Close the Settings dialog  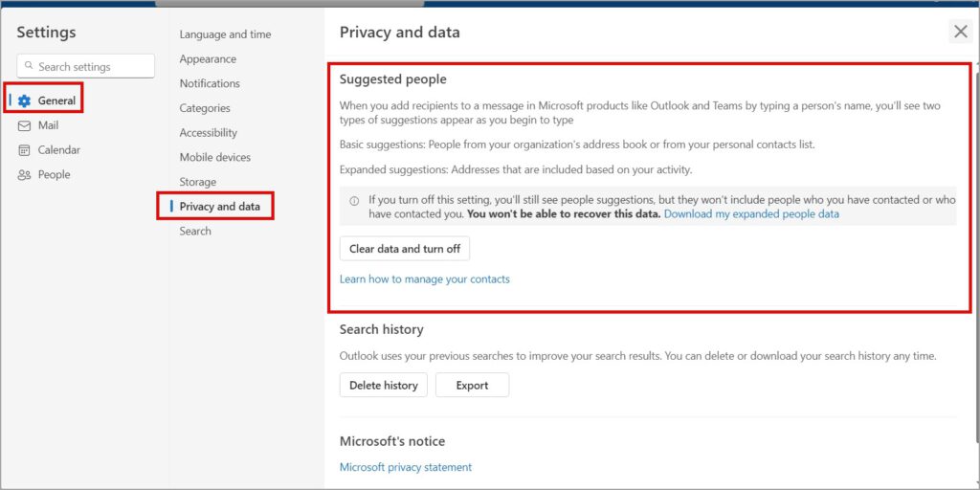961,32
